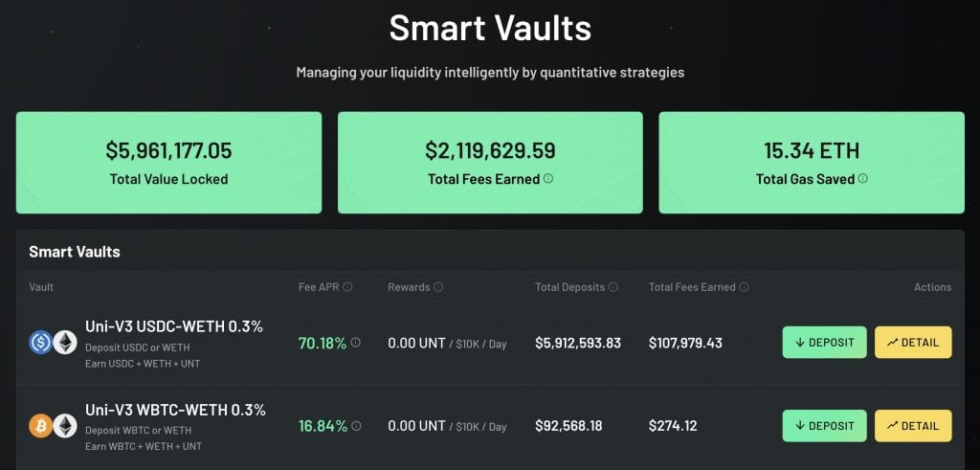Image resolution: width=980 pixels, height=470 pixels.
Task: Click info icon next to 70.18% APR
Action: [356, 343]
